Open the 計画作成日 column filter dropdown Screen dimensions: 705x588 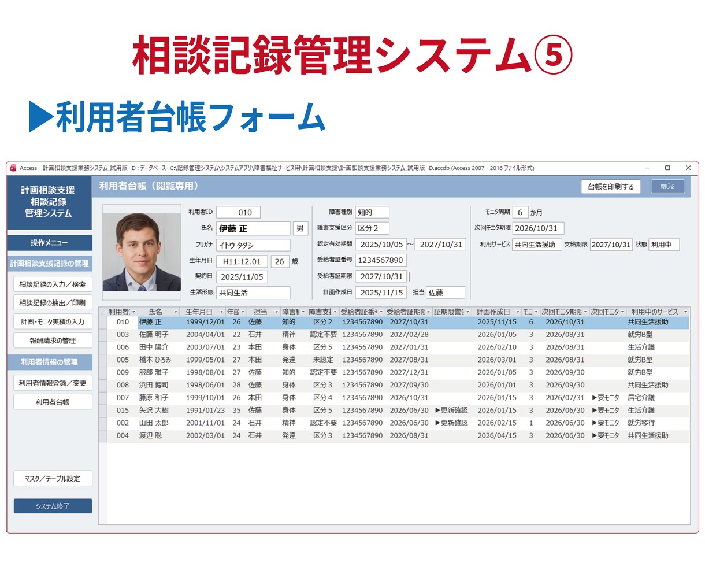517,312
